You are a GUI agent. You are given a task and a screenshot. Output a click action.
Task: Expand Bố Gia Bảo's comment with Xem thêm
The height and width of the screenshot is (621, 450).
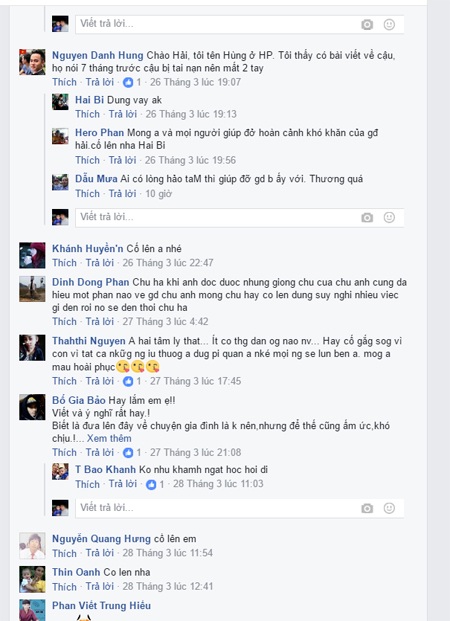tap(109, 438)
